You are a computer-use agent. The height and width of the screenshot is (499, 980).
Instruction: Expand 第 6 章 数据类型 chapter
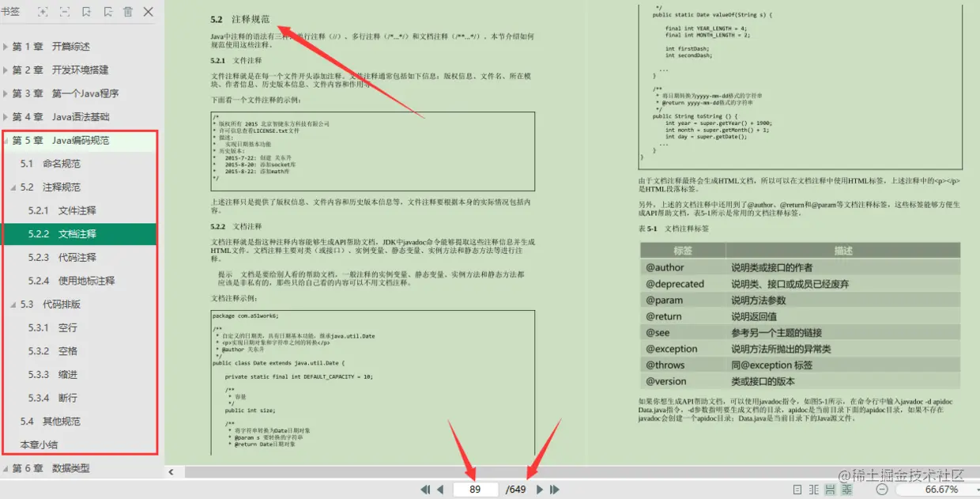6,468
